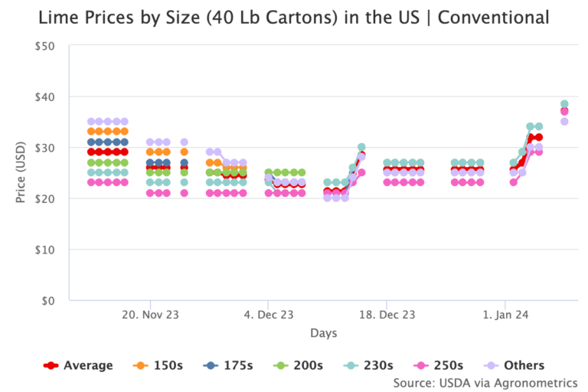Click the orange 150s legend dot
The image size is (588, 392).
click(x=139, y=366)
